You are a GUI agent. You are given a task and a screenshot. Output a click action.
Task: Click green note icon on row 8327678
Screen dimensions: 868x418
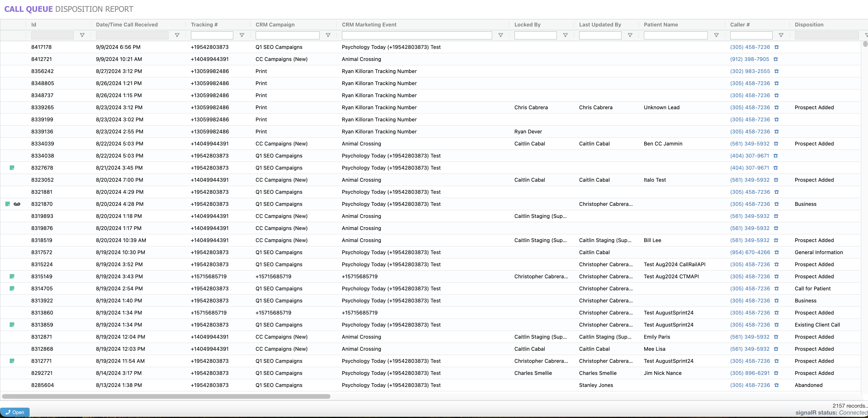[12, 168]
